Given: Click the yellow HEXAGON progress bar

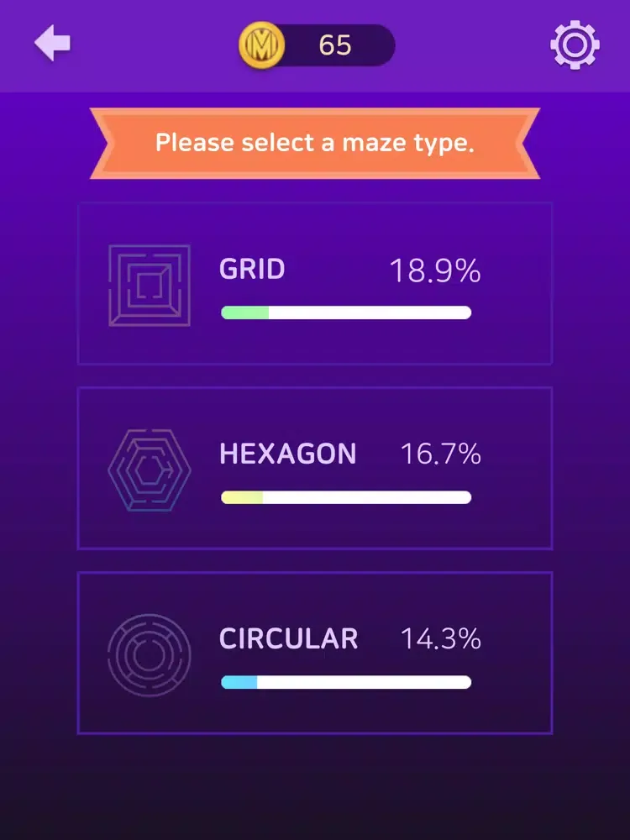Looking at the screenshot, I should point(345,498).
